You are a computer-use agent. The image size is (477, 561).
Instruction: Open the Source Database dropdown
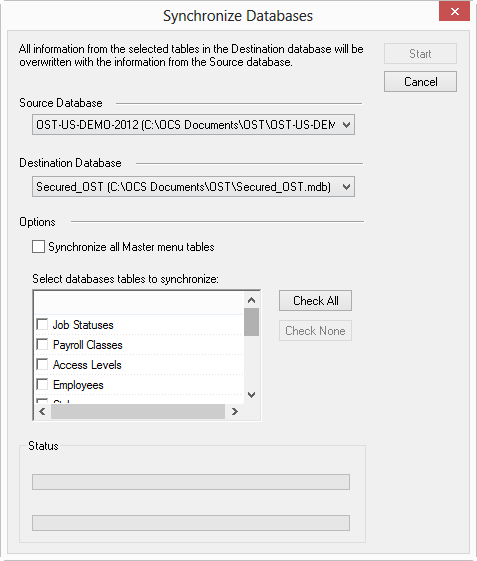[193, 125]
